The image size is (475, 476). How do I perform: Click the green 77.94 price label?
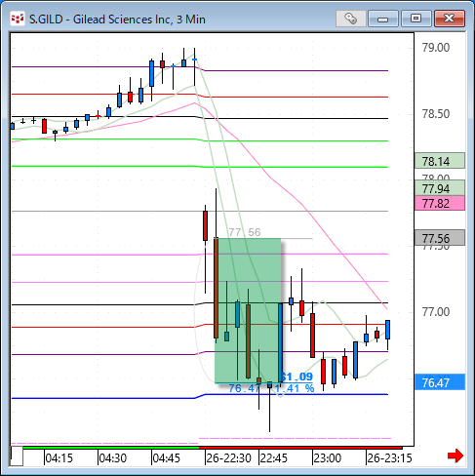pos(440,188)
